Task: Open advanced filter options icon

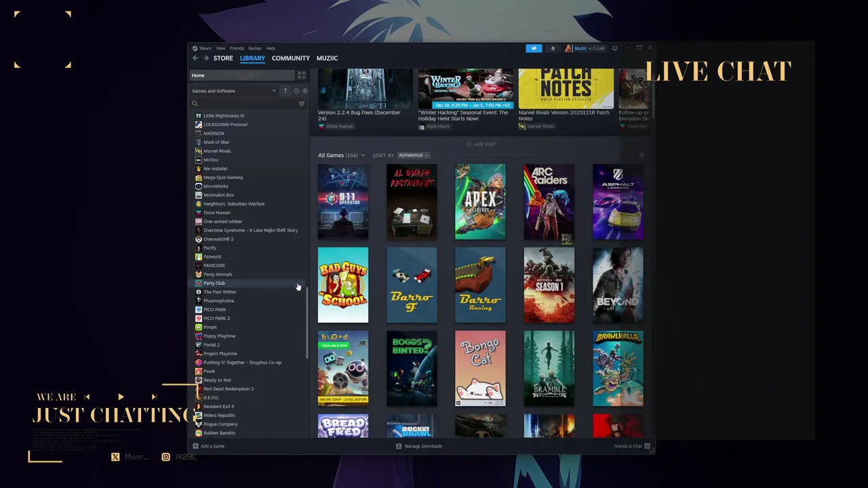Action: [x=302, y=104]
